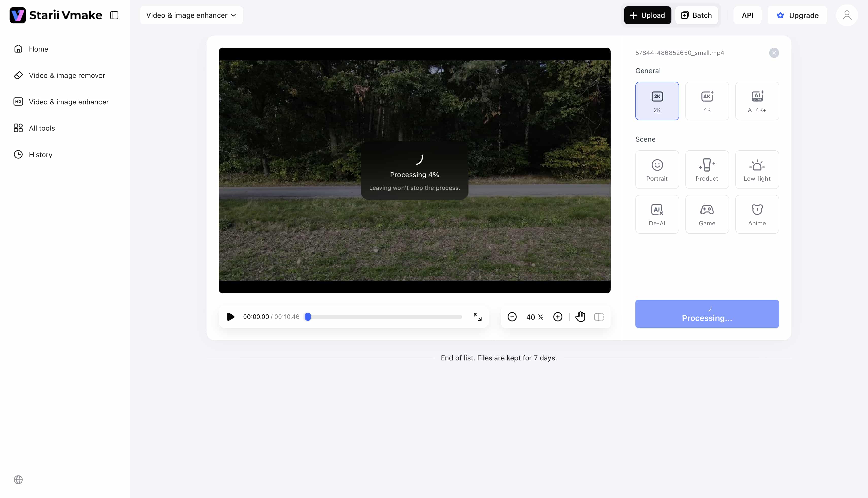
Task: Select the AI 4K+ ultra option
Action: 757,101
